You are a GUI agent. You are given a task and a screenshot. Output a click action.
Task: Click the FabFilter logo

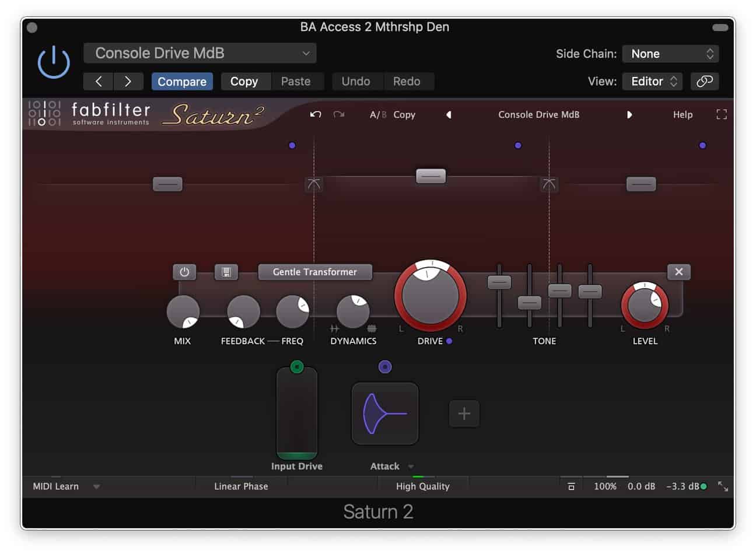tap(89, 114)
